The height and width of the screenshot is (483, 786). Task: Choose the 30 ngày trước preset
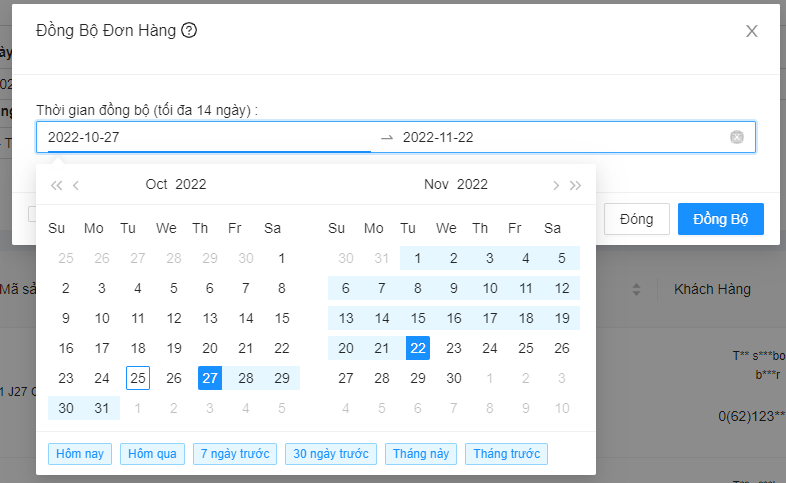coord(331,454)
